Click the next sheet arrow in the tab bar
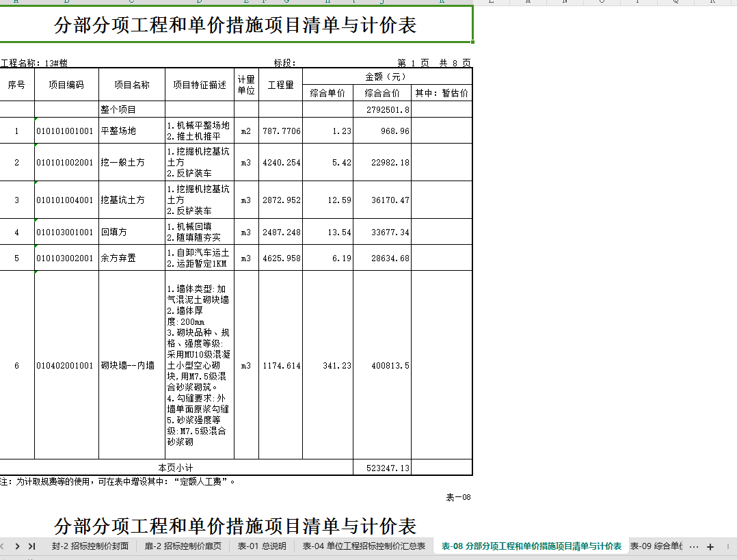 17,546
